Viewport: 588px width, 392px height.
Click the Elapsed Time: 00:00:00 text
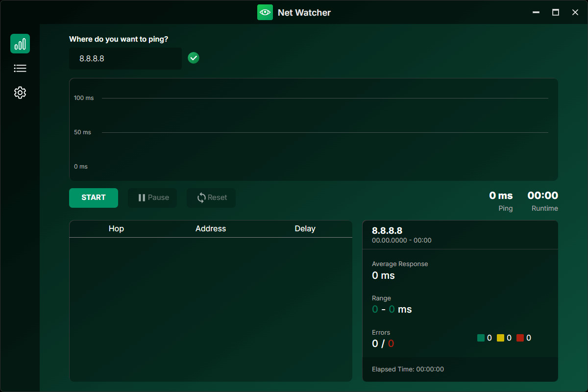pyautogui.click(x=408, y=369)
